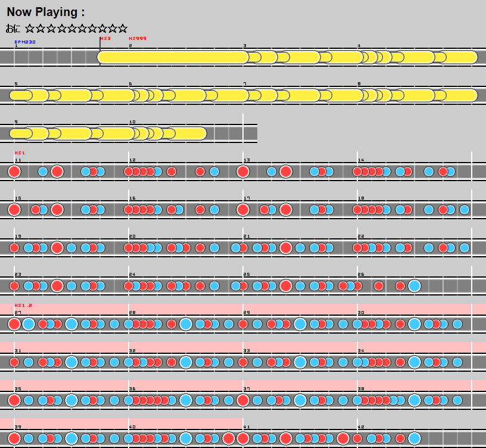Screen dimensions: 486x448
Task: Click measure number 42 label
Action: [361, 427]
